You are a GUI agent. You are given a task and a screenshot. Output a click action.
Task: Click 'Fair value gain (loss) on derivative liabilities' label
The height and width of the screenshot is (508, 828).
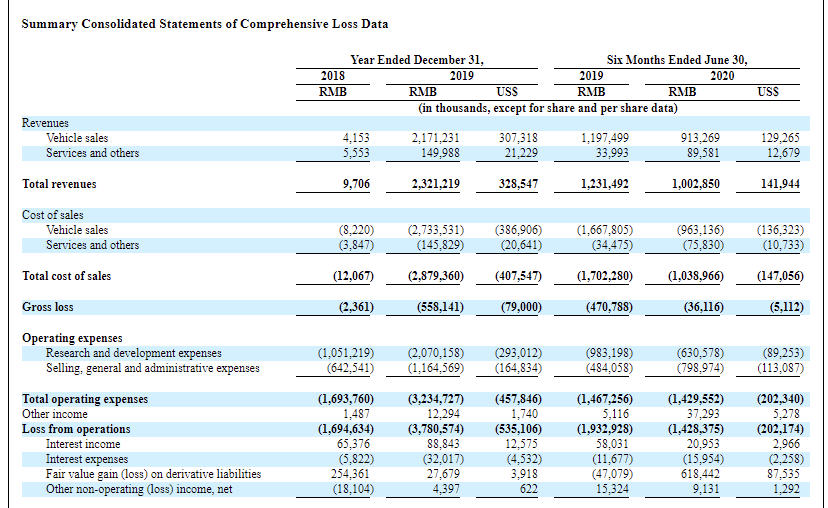tap(154, 474)
